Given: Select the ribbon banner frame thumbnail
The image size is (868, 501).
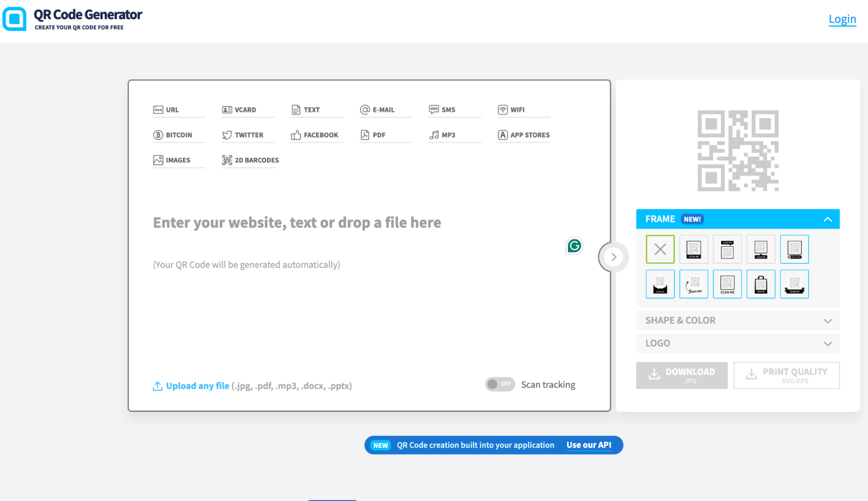Looking at the screenshot, I should pos(794,284).
